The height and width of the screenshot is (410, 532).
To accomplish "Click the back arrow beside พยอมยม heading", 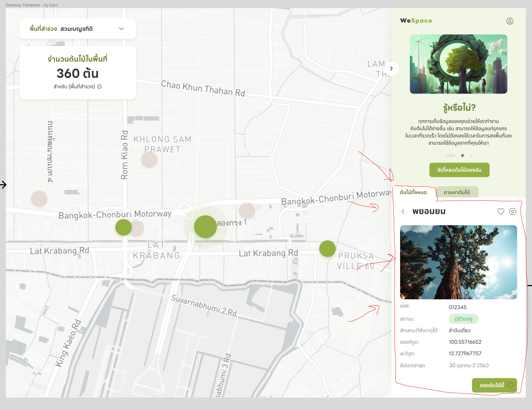I will [x=403, y=212].
